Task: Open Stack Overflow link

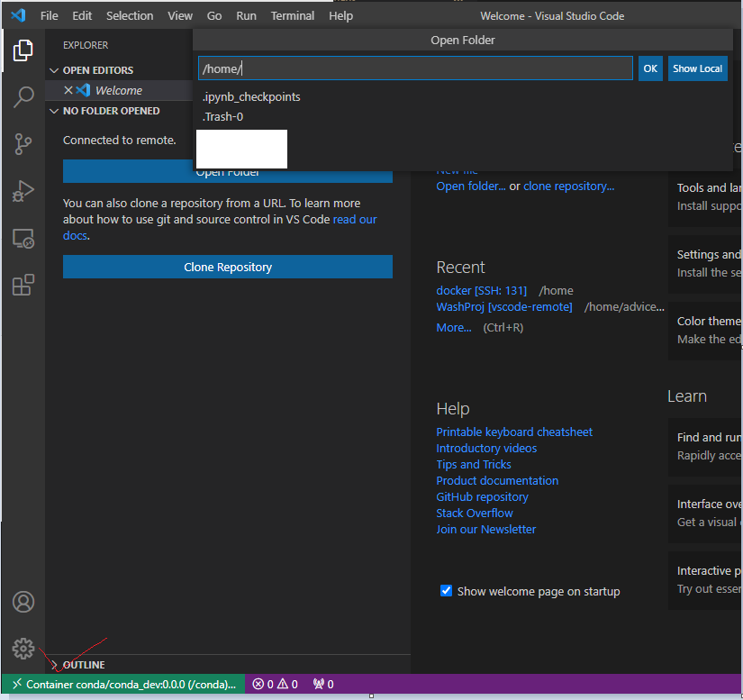Action: click(x=475, y=513)
